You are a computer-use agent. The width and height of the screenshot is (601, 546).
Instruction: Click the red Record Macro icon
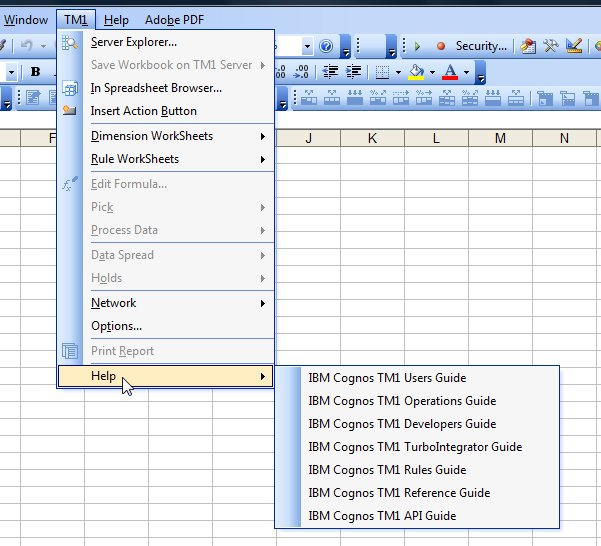(441, 46)
